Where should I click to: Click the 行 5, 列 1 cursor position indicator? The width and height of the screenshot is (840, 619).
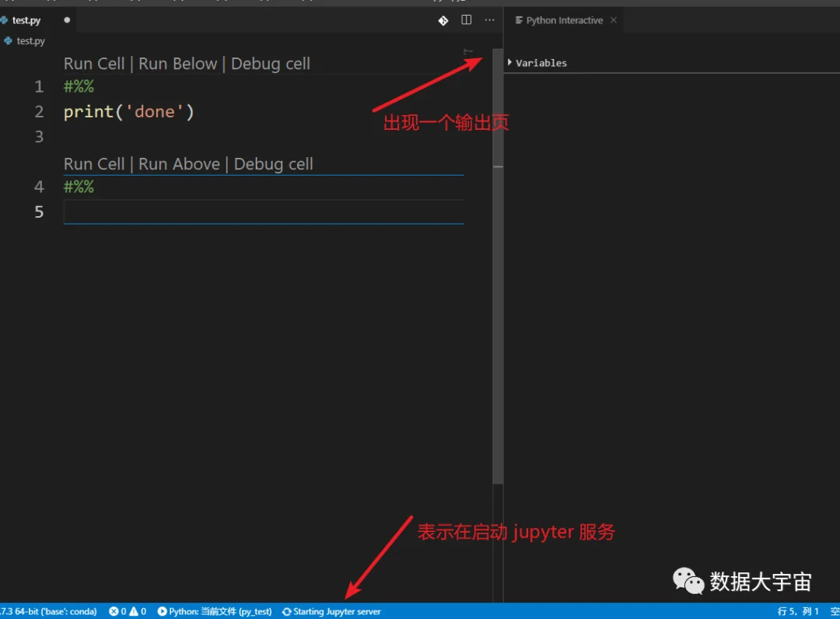pyautogui.click(x=798, y=611)
